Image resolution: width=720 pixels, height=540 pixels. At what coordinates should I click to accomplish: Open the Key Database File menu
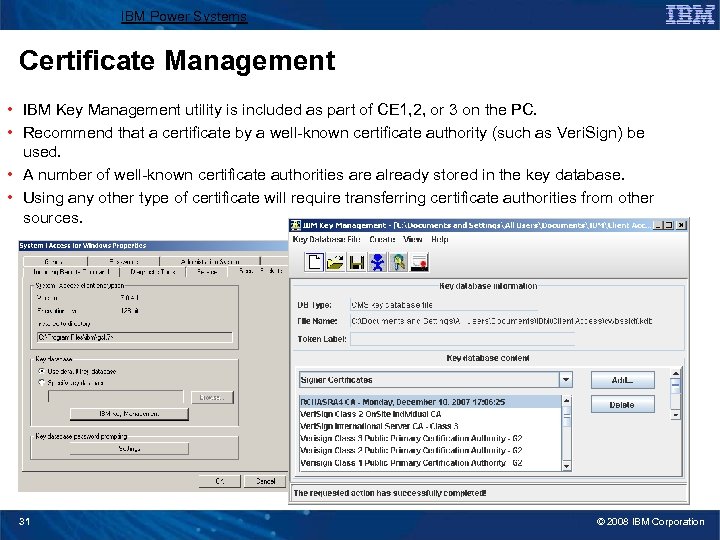coord(326,239)
